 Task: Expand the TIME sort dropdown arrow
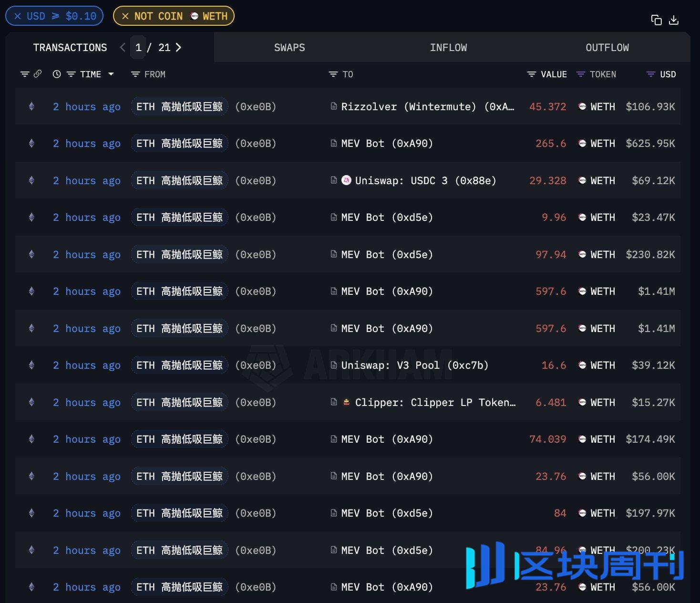[x=111, y=74]
